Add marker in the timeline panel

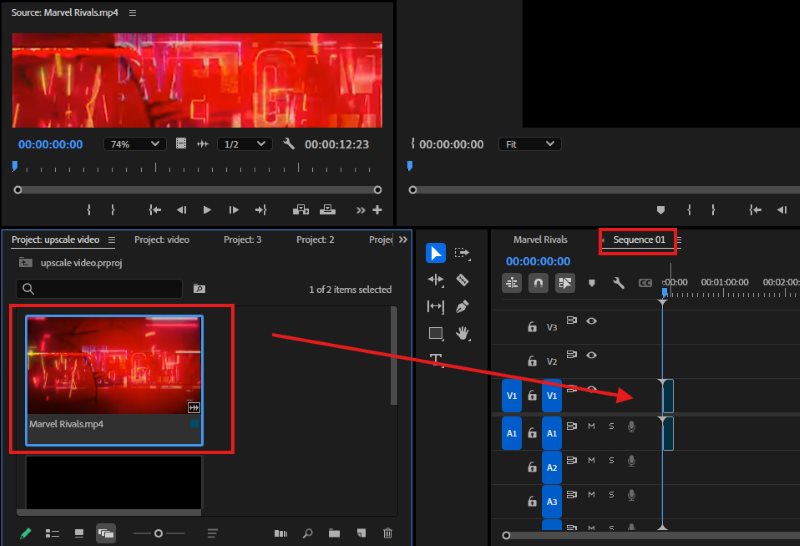[x=592, y=283]
